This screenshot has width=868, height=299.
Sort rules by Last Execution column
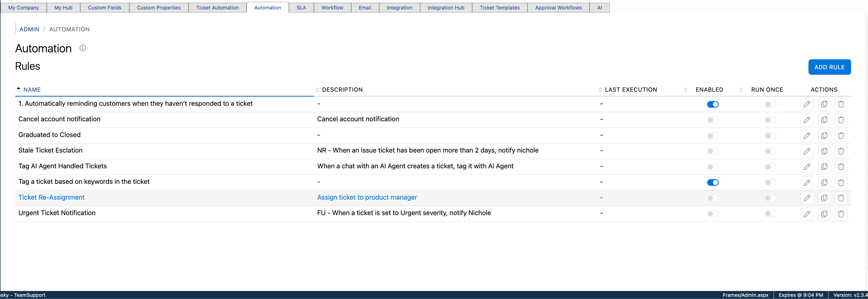631,90
